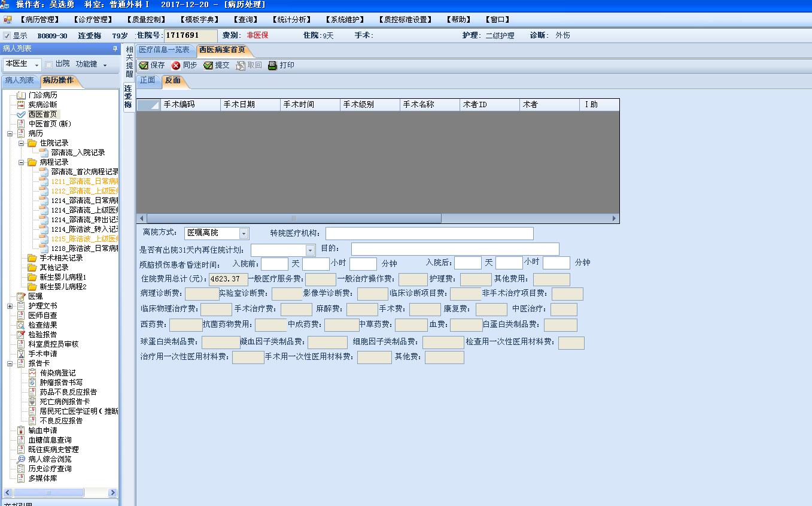812x506 pixels.
Task: Click the 死亡病例报告卡 icon
Action: click(x=33, y=402)
